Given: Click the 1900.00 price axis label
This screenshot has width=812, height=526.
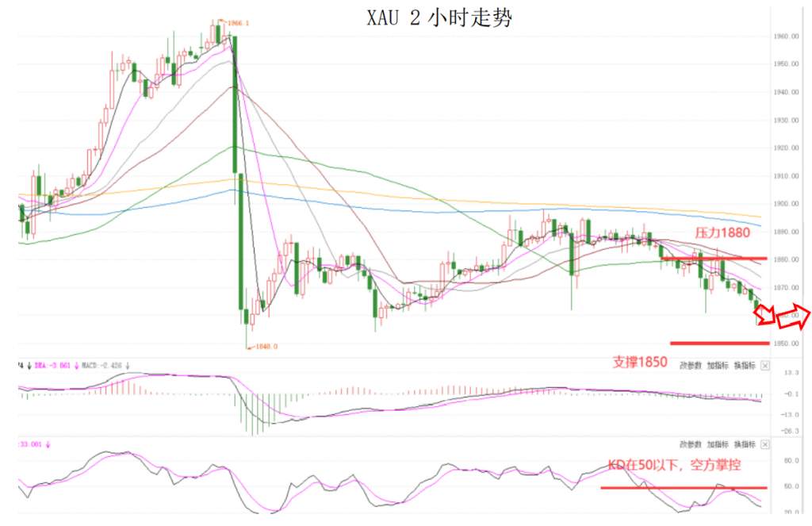Looking at the screenshot, I should [786, 204].
